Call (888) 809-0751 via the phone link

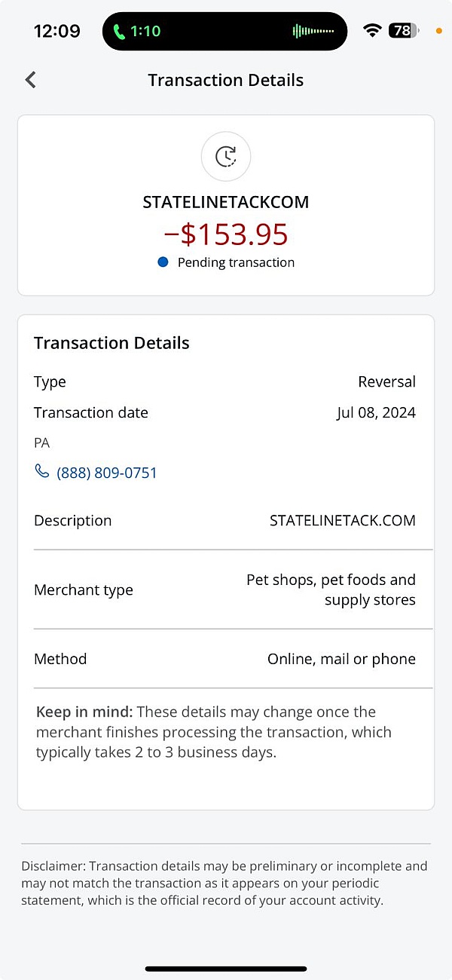(107, 473)
